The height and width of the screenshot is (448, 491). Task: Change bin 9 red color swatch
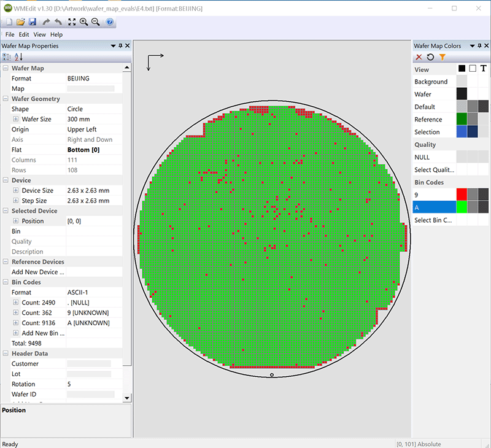462,195
